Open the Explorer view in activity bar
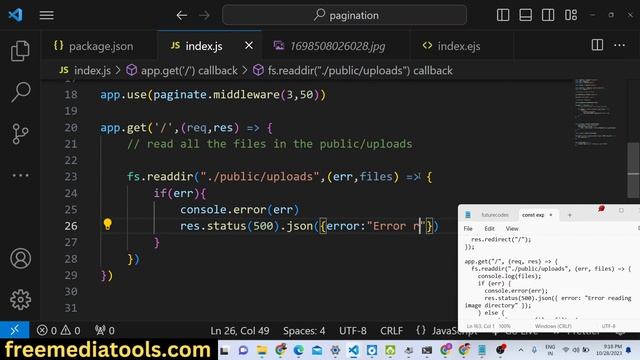Screen dimensions: 640x360 pyautogui.click(x=20, y=51)
